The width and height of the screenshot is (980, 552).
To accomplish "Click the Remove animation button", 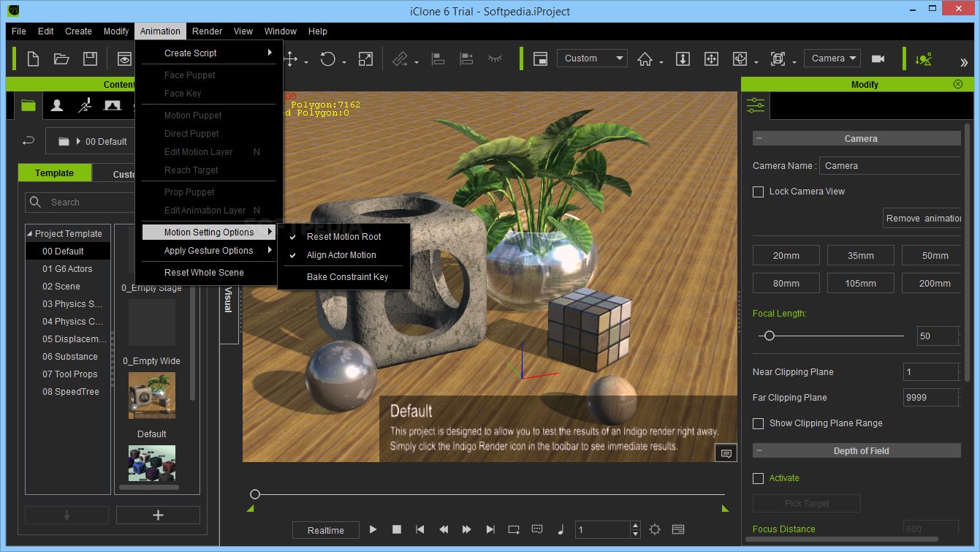I will tap(922, 219).
